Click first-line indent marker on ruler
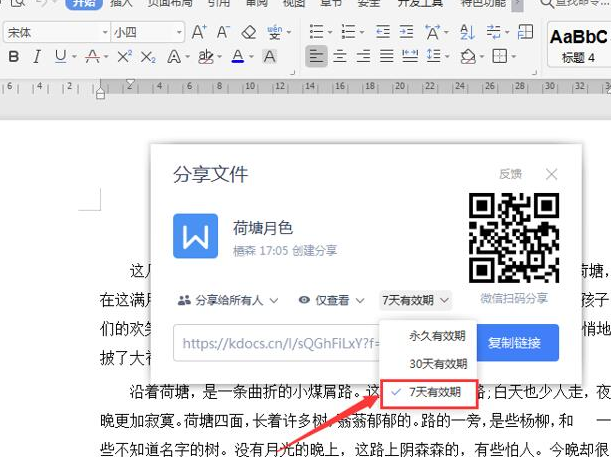This screenshot has width=611, height=457. (131, 83)
